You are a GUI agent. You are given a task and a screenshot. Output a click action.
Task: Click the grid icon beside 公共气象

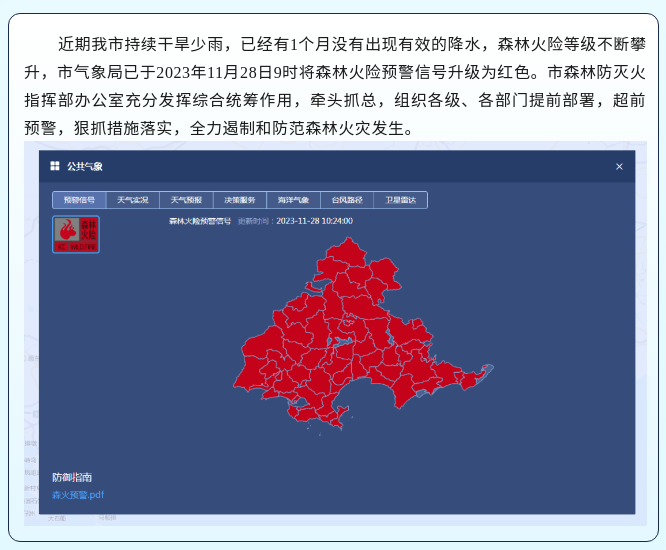pos(55,166)
